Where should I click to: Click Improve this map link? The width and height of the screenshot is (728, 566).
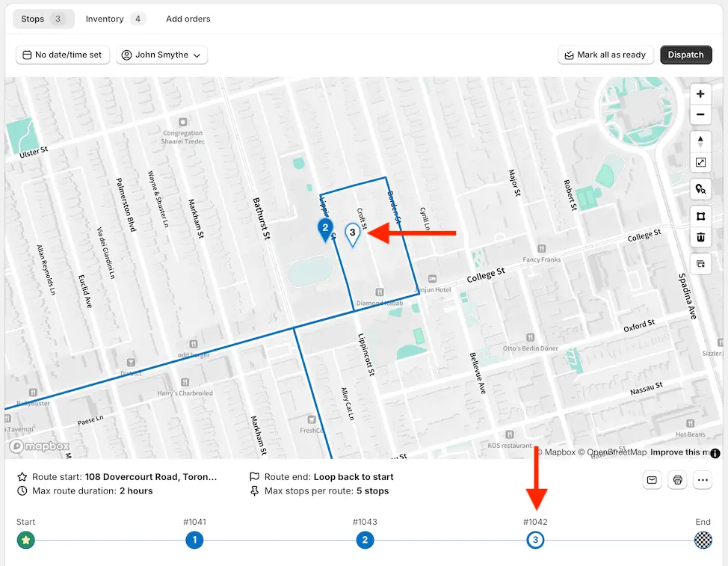tap(679, 452)
